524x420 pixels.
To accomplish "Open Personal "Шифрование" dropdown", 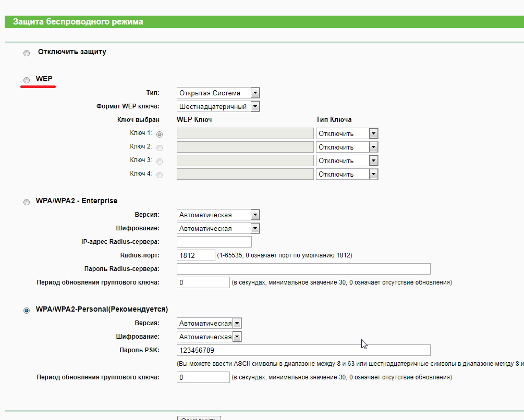I will 209,337.
